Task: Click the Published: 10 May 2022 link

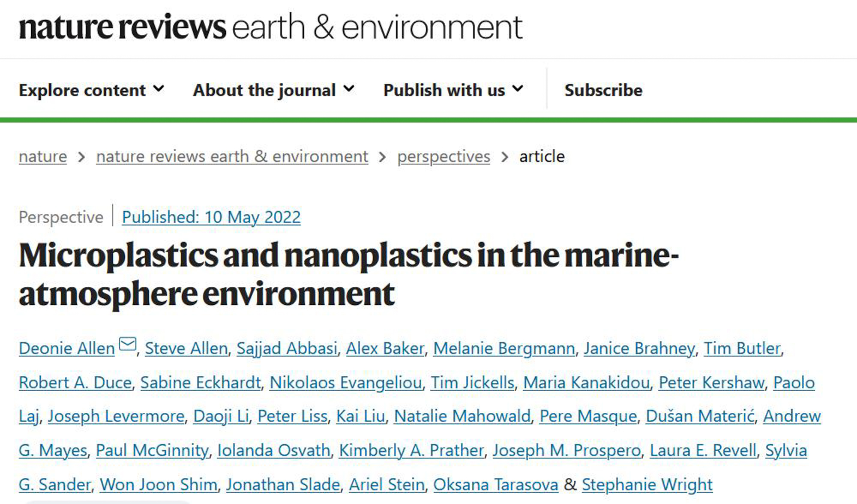Action: 211,217
